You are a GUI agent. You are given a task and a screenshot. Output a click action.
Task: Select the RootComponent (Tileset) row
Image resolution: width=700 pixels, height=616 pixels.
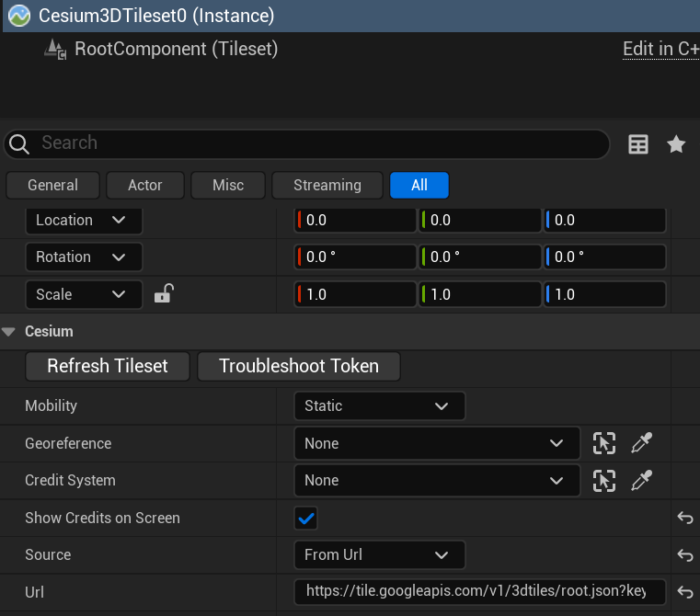350,49
